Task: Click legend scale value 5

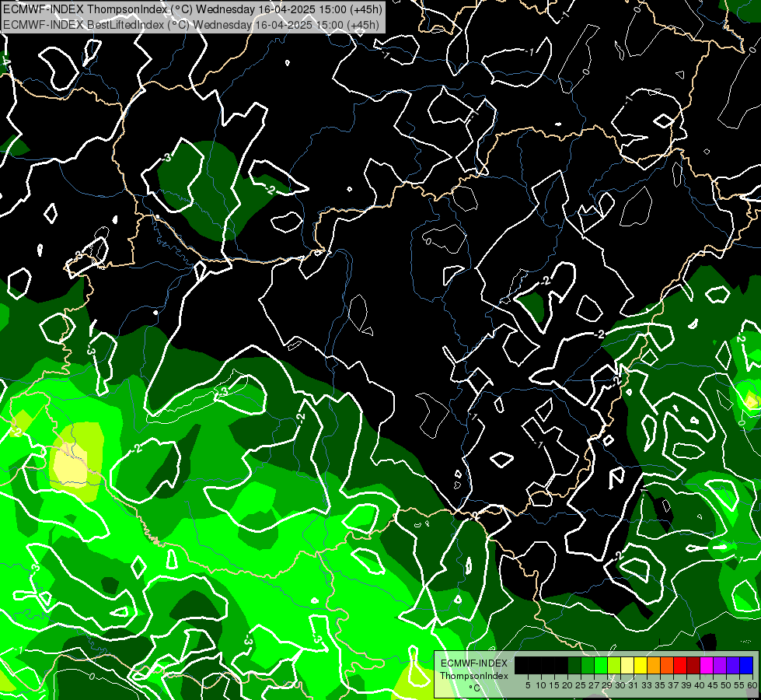Action: (x=528, y=685)
